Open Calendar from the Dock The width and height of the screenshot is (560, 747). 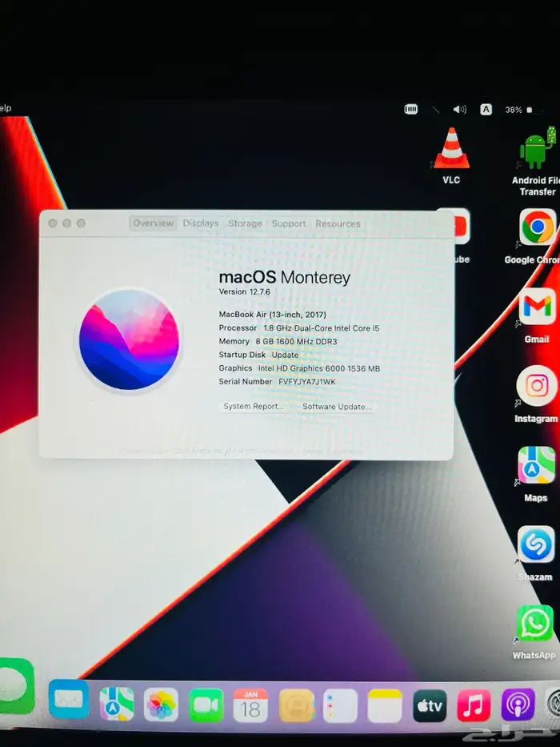coord(250,705)
